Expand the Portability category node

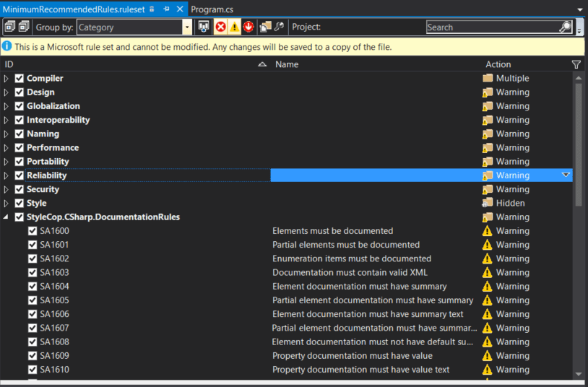tap(6, 162)
